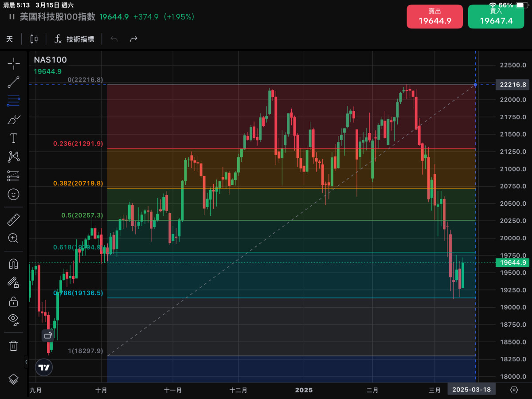This screenshot has width=532, height=399.
Task: Open the floating toolbar overlay icon
Action: point(48,336)
